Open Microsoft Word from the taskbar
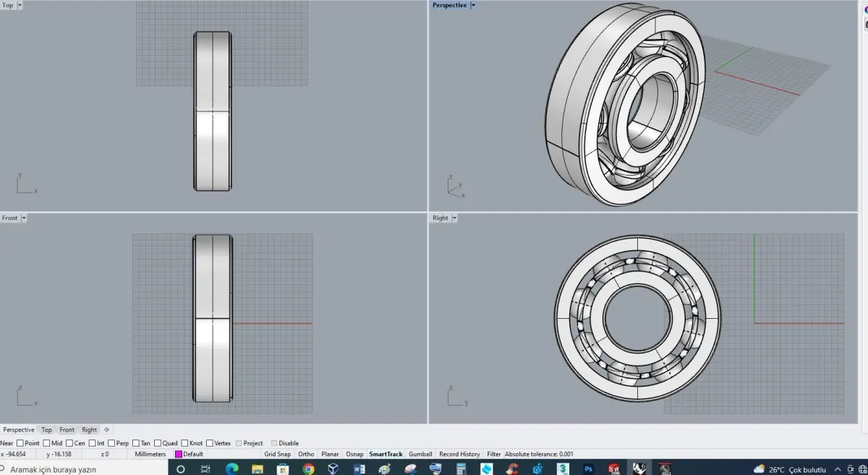The image size is (868, 475). coord(359,468)
